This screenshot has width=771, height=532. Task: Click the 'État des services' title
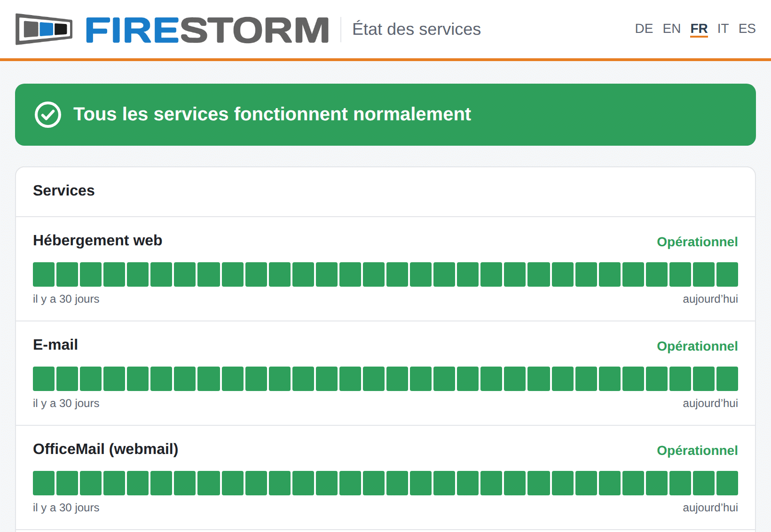(x=417, y=29)
